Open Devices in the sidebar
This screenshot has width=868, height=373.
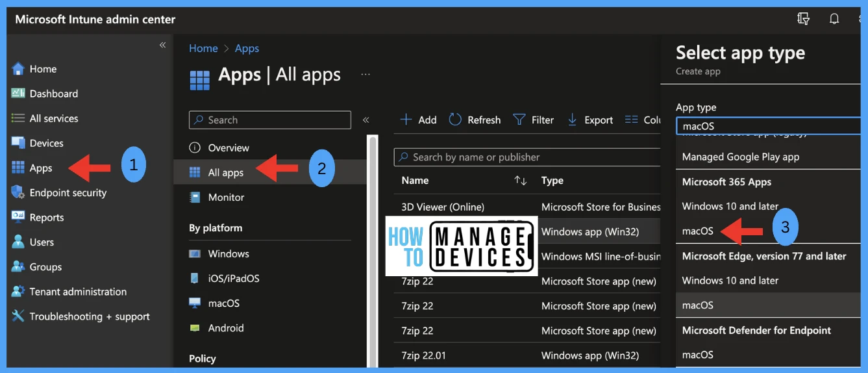46,143
